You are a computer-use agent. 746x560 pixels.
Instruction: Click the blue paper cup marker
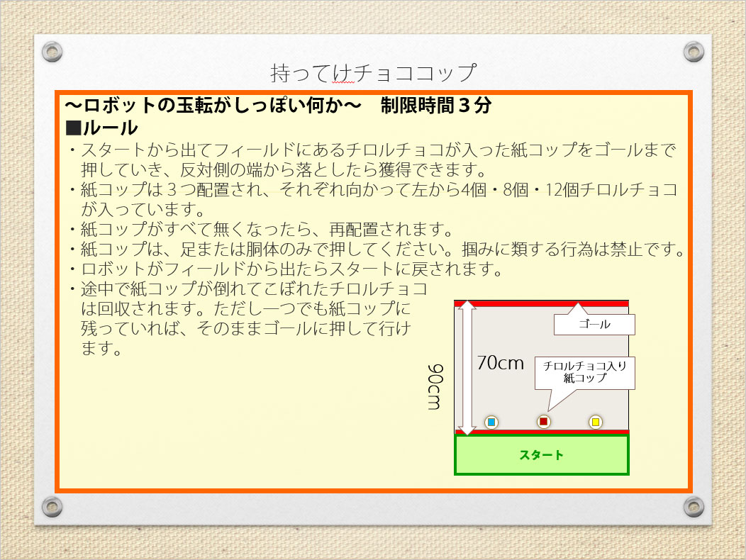(x=491, y=422)
